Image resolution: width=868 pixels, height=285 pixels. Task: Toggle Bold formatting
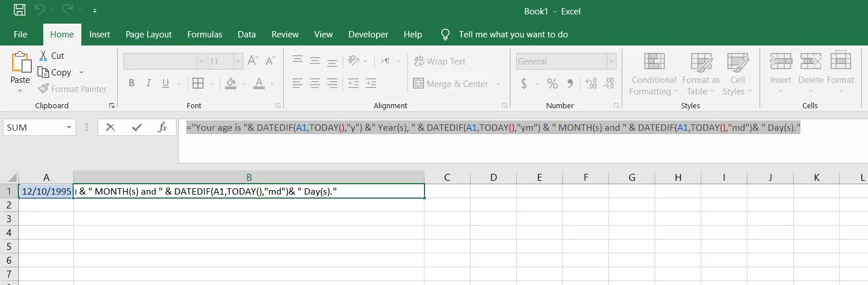[x=131, y=84]
